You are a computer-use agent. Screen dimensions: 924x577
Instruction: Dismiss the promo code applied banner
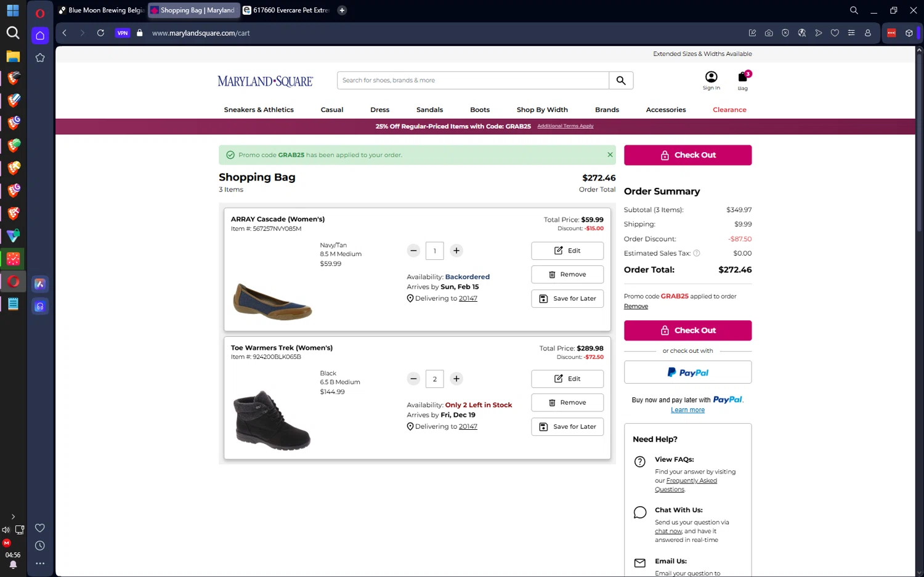[x=610, y=155]
